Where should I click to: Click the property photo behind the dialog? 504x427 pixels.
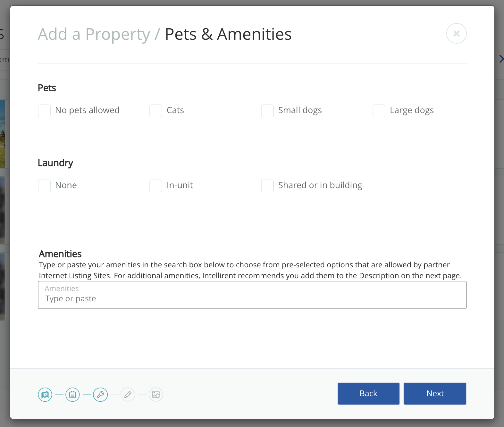3,134
